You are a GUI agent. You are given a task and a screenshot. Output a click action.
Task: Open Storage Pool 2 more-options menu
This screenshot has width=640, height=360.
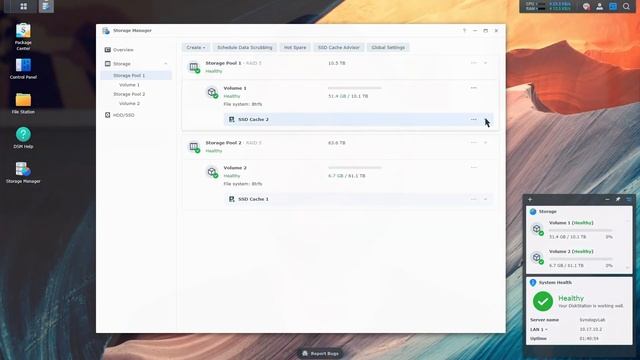click(473, 142)
